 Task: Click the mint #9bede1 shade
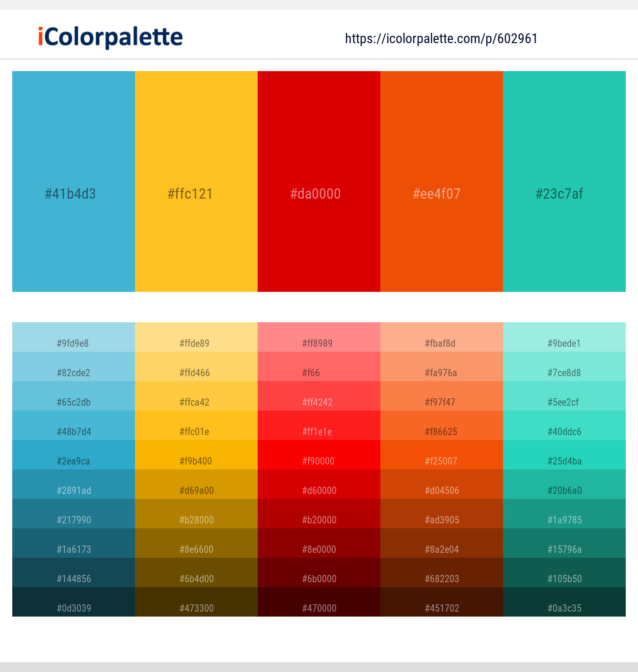tap(564, 343)
